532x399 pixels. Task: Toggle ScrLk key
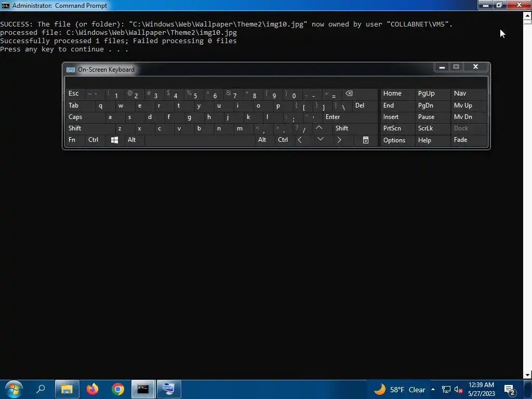(432, 128)
